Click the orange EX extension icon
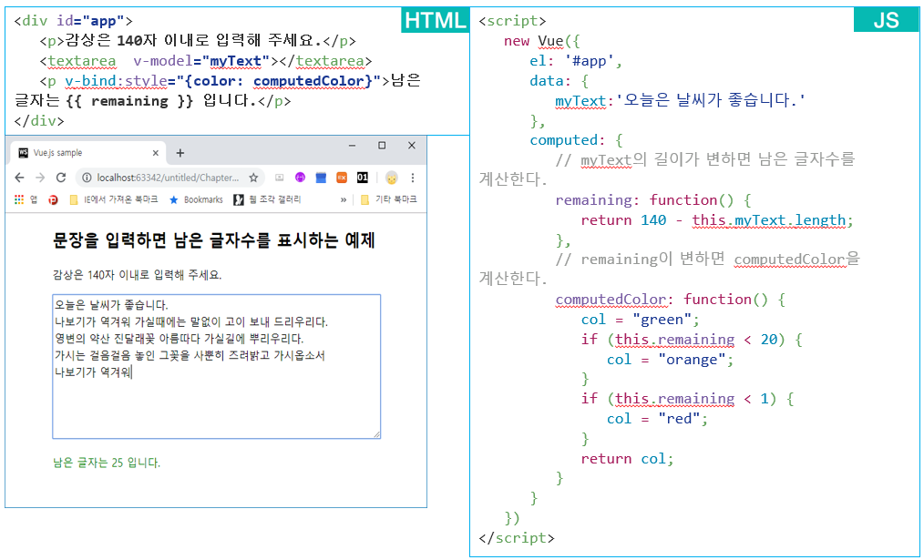This screenshot has width=924, height=560. pos(342,178)
